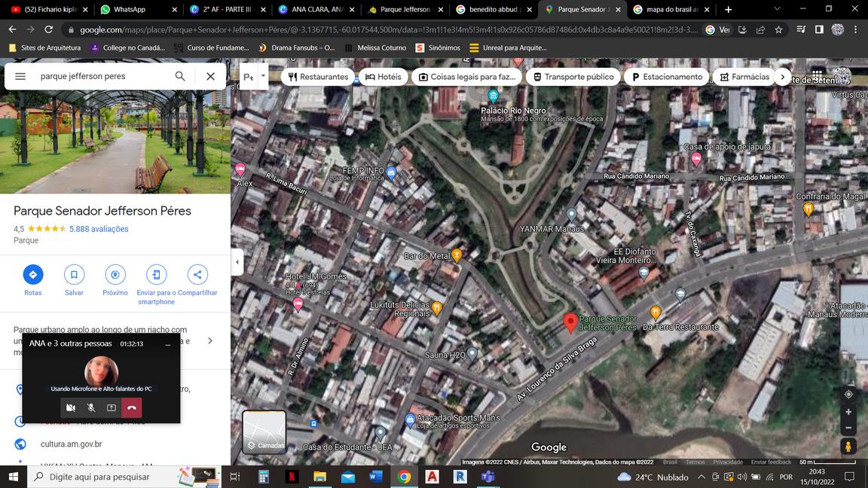Click the Bar do Metal map marker
The image size is (868, 488).
click(x=457, y=255)
